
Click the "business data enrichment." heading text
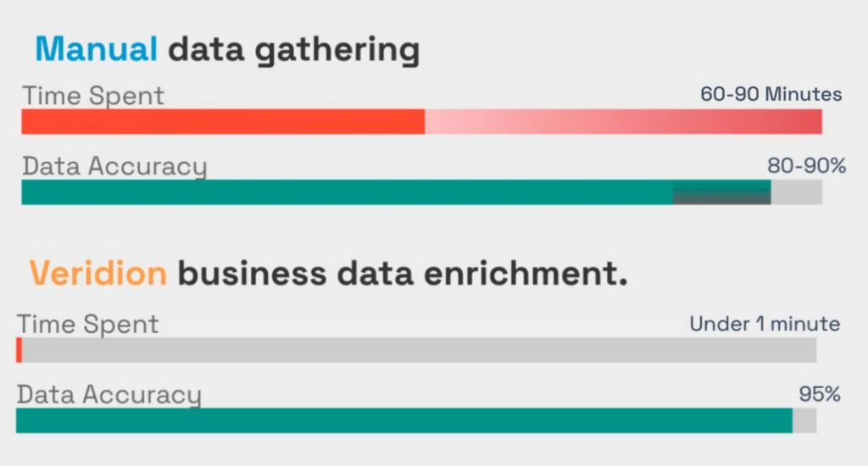point(403,274)
